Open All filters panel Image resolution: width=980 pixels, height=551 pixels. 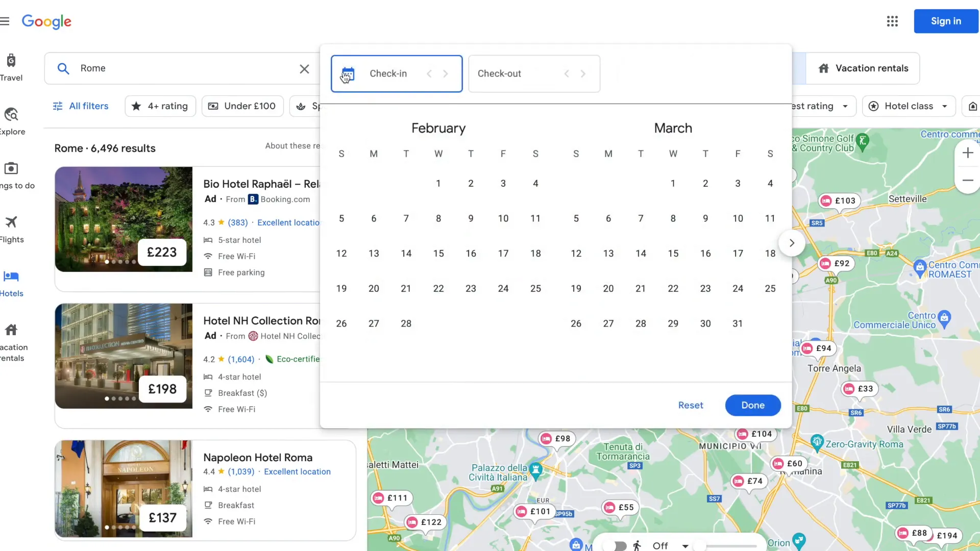click(81, 106)
